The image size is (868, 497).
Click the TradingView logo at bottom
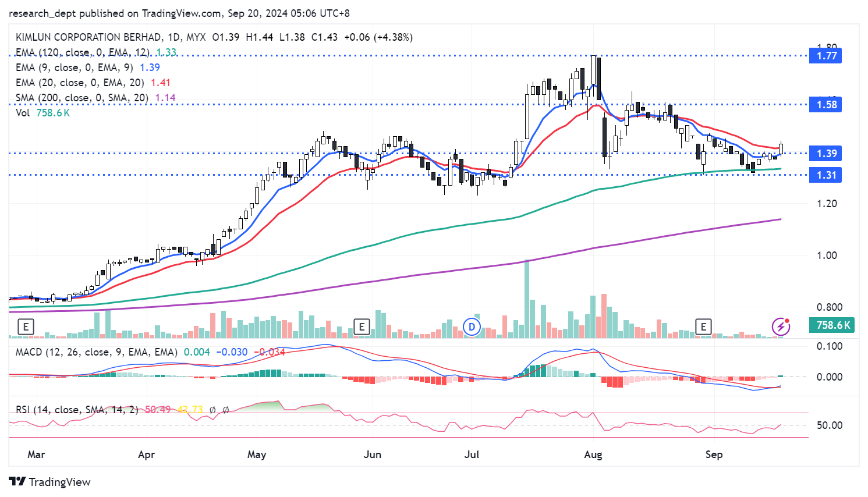(50, 482)
